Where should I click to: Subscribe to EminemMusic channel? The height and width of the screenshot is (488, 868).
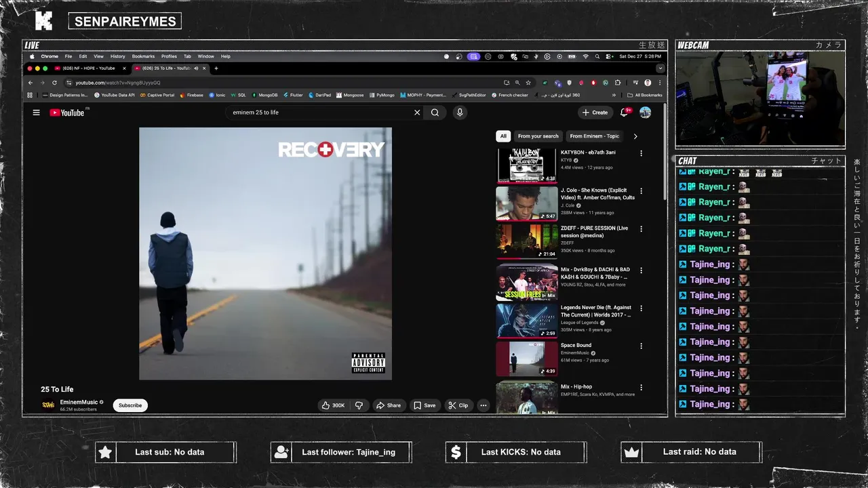pyautogui.click(x=130, y=405)
